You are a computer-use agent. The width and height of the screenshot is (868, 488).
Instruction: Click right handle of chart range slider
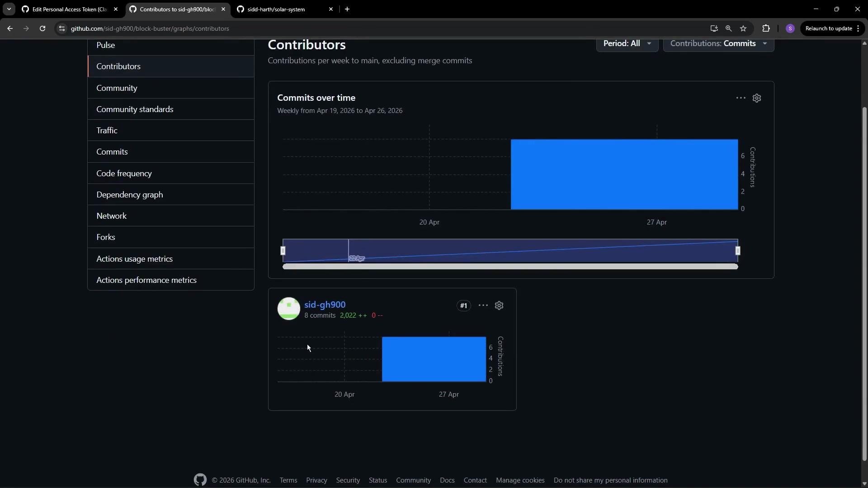[738, 251]
